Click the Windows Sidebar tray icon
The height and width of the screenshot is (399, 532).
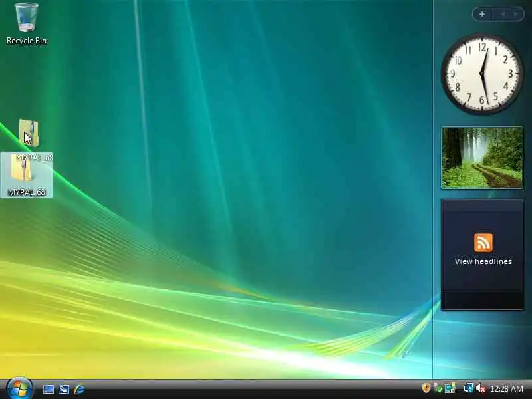(450, 388)
